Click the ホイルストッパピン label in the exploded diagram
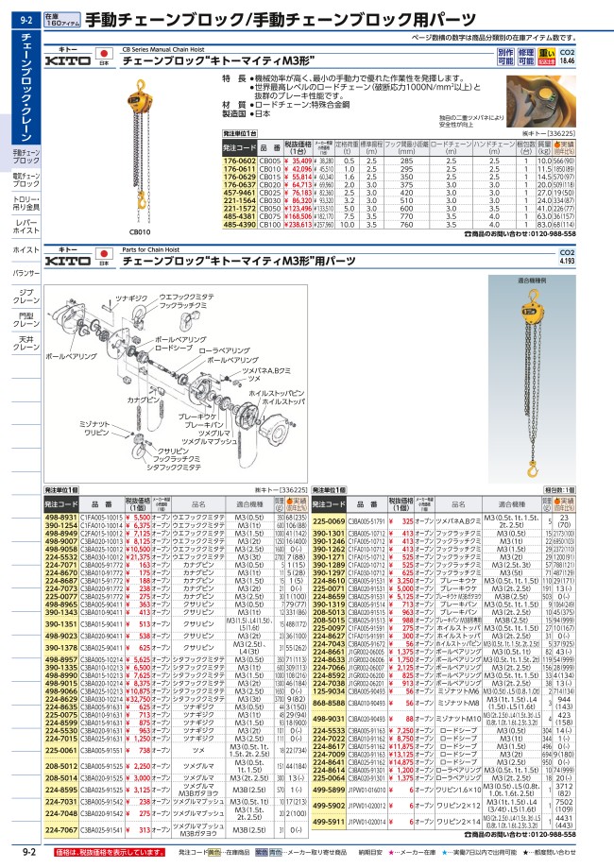This screenshot has height=868, width=614. tap(276, 393)
